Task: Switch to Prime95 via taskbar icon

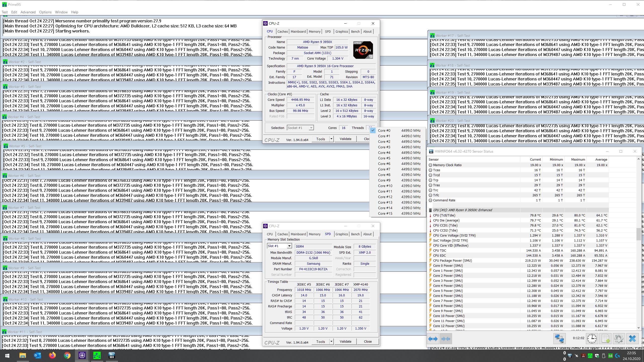Action: [x=97, y=355]
